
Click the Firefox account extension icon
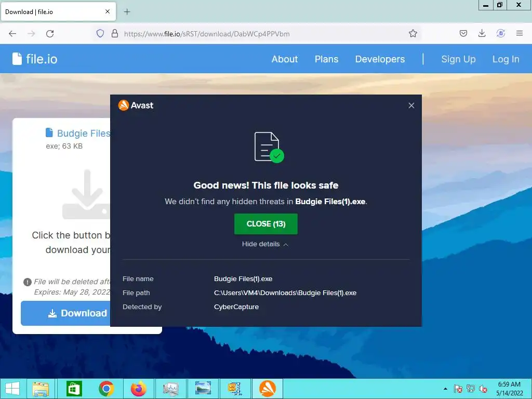coord(501,33)
